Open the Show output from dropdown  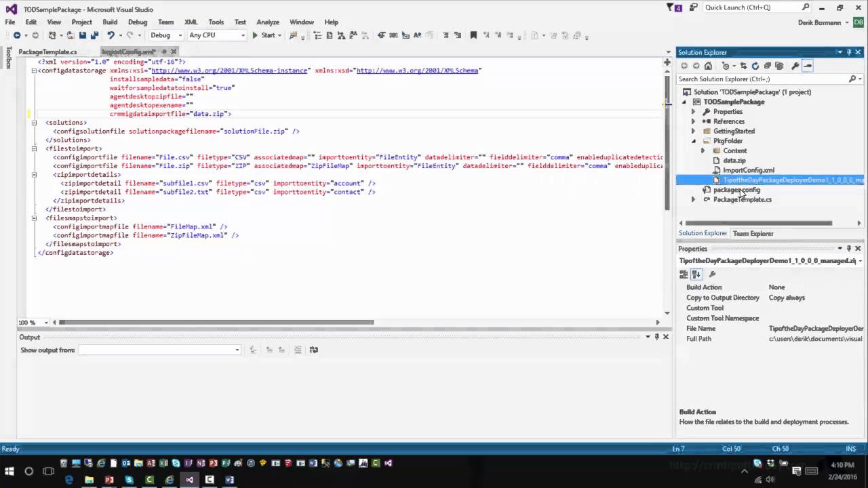click(159, 350)
